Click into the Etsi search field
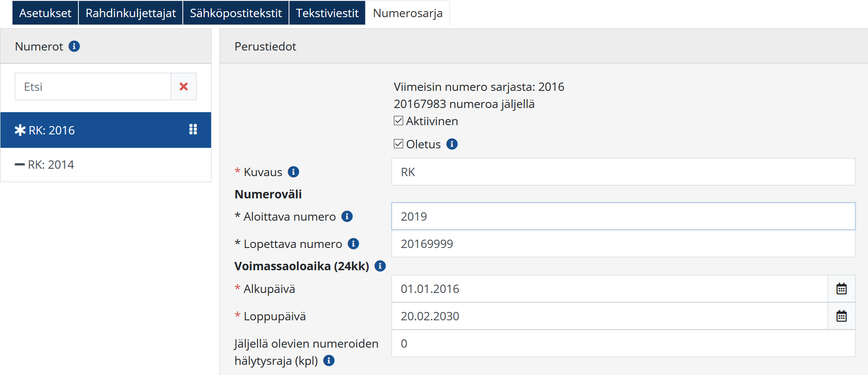The image size is (868, 375). point(93,87)
